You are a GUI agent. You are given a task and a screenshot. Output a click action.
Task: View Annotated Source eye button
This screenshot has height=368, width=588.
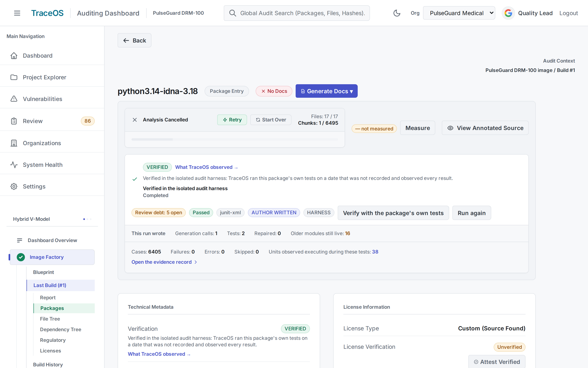pos(485,128)
